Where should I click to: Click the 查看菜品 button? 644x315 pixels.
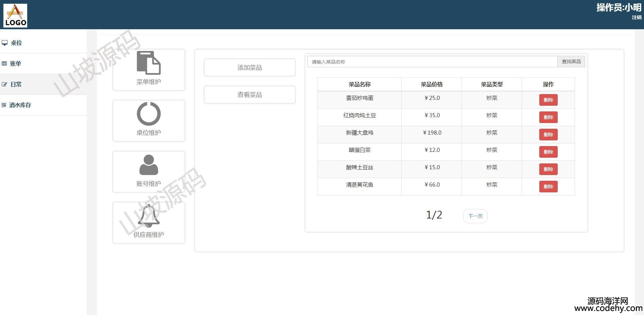click(x=249, y=95)
